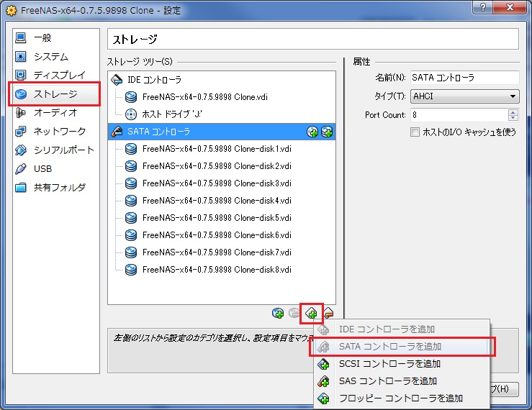This screenshot has width=532, height=410.
Task: Select the ホスト ドライブ 'J:' optical drive
Action: point(222,114)
